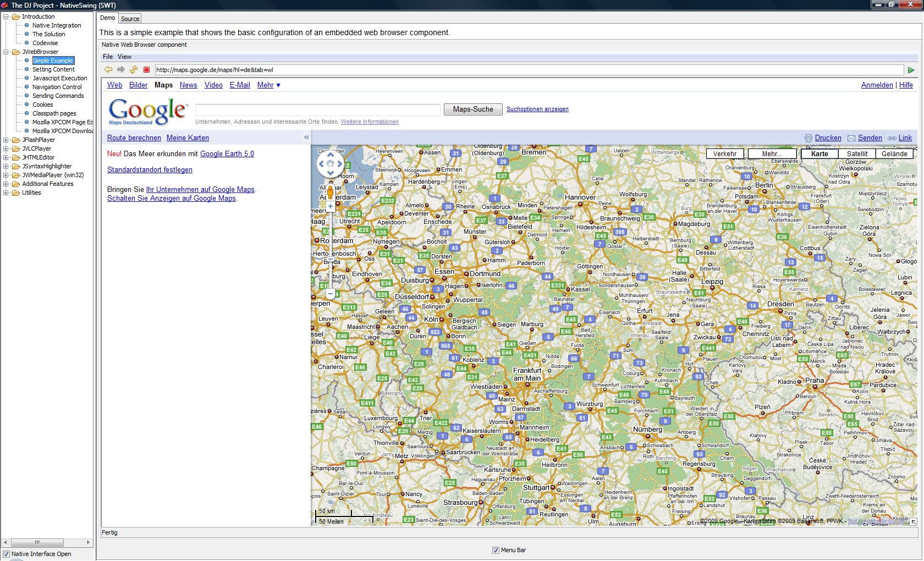
Task: Click the green Go arrow beside the address bar
Action: tap(911, 70)
